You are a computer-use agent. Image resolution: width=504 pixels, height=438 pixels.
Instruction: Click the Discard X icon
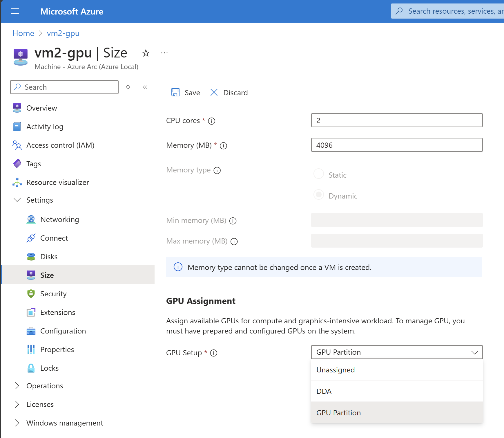pyautogui.click(x=214, y=93)
